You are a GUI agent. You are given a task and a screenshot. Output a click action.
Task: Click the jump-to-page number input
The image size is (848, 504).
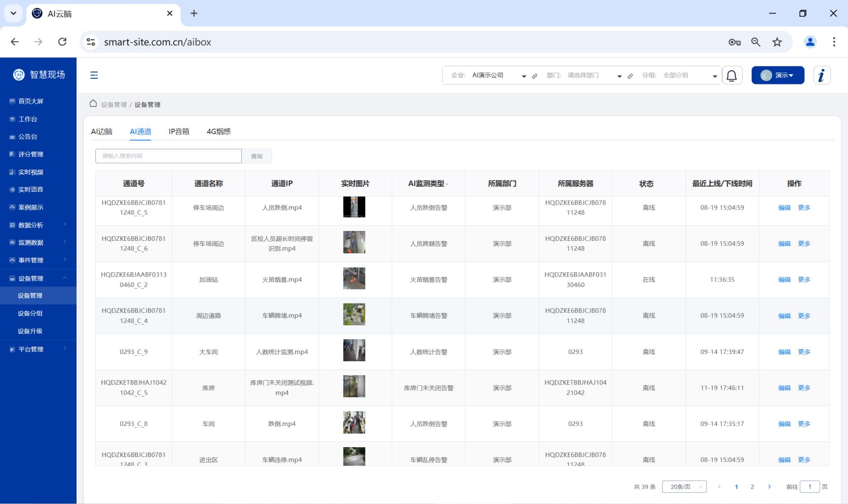809,487
